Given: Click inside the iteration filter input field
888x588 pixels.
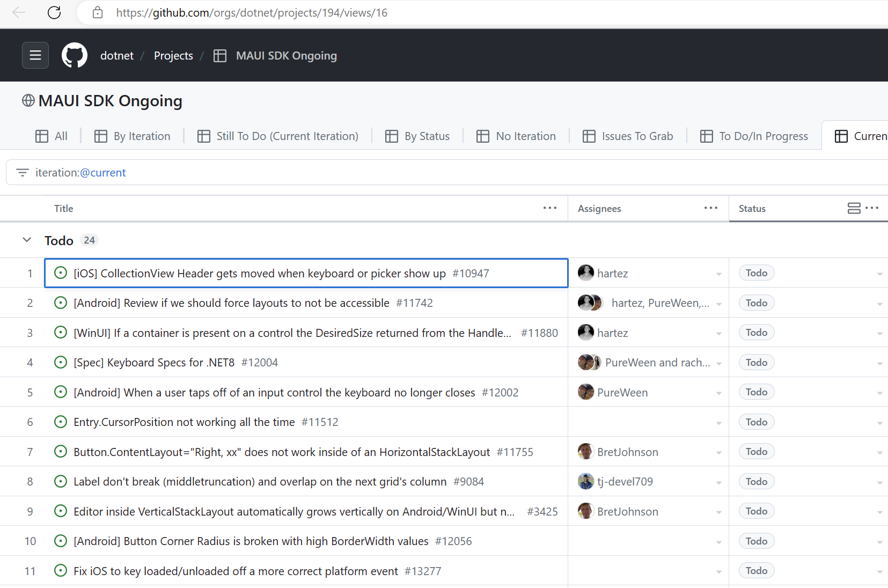Looking at the screenshot, I should (215, 172).
